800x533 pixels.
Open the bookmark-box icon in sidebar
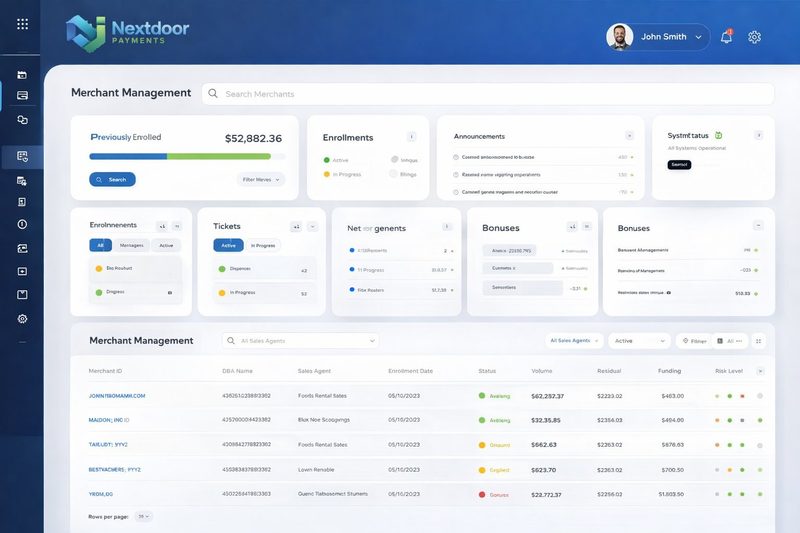(x=22, y=294)
